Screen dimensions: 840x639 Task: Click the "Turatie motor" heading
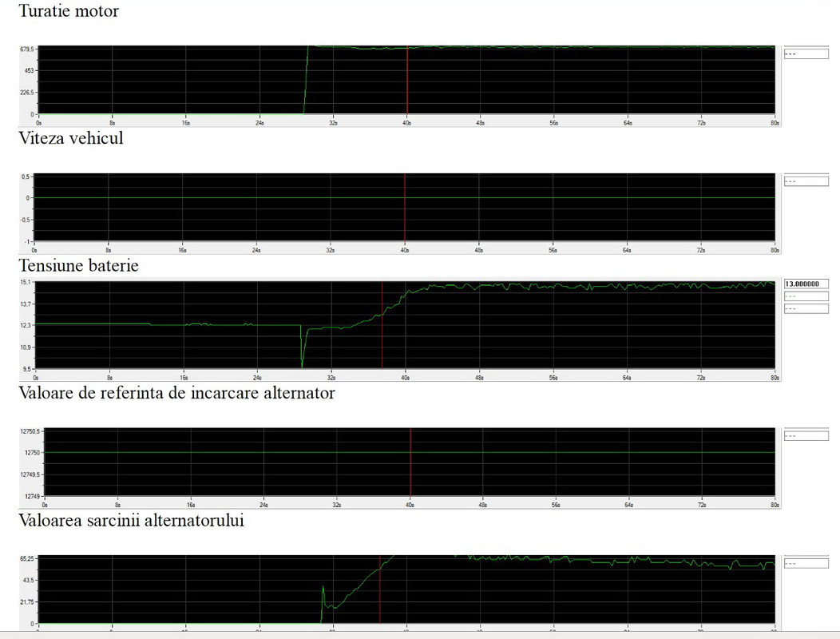69,10
